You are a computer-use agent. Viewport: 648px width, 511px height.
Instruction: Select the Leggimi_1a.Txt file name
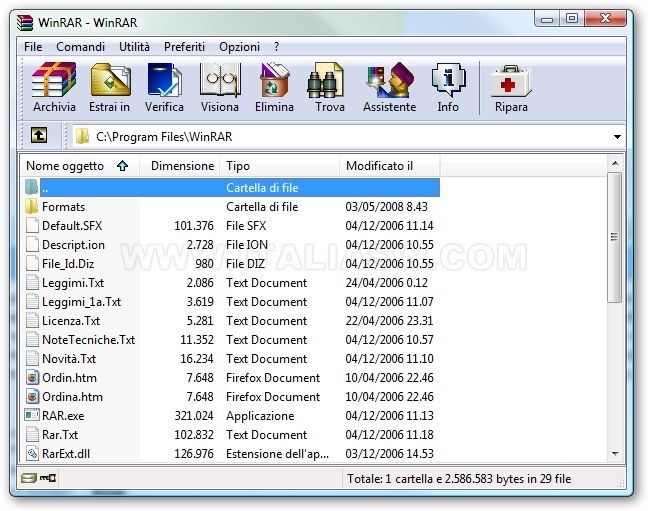(81, 301)
